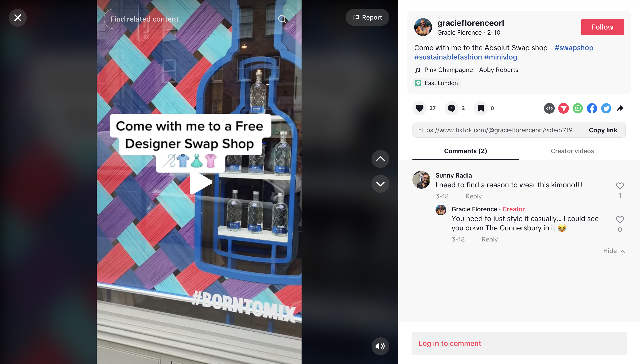Image resolution: width=640 pixels, height=364 pixels.
Task: Follow gracieflorenceorl
Action: pos(602,27)
